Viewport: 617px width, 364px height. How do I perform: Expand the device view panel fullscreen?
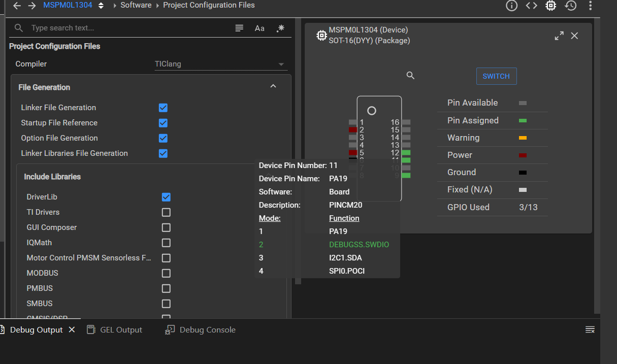tap(559, 36)
